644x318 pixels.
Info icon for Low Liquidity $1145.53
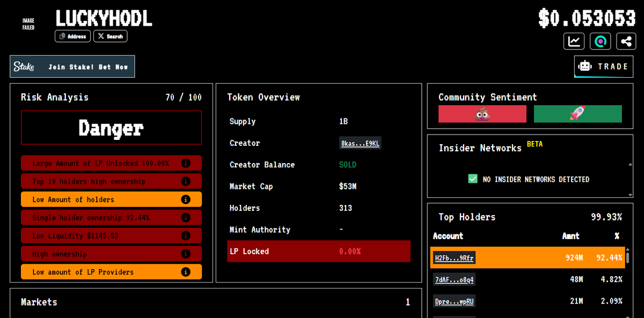pos(186,236)
